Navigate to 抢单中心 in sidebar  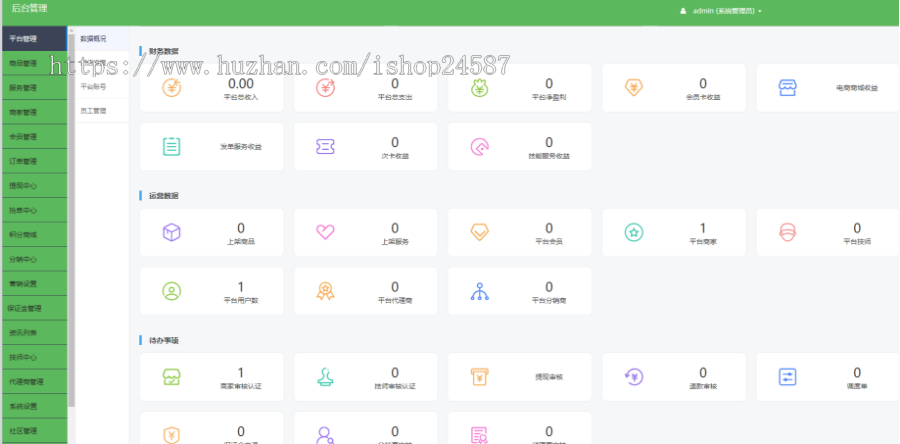coord(34,211)
